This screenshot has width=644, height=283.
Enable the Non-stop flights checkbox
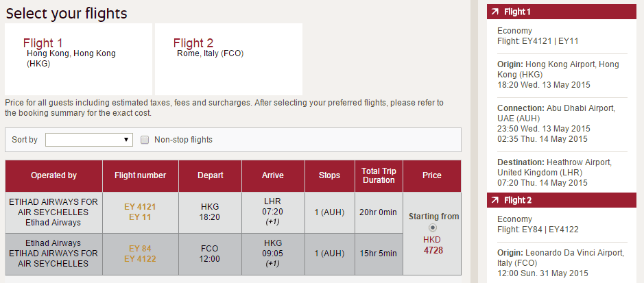145,140
